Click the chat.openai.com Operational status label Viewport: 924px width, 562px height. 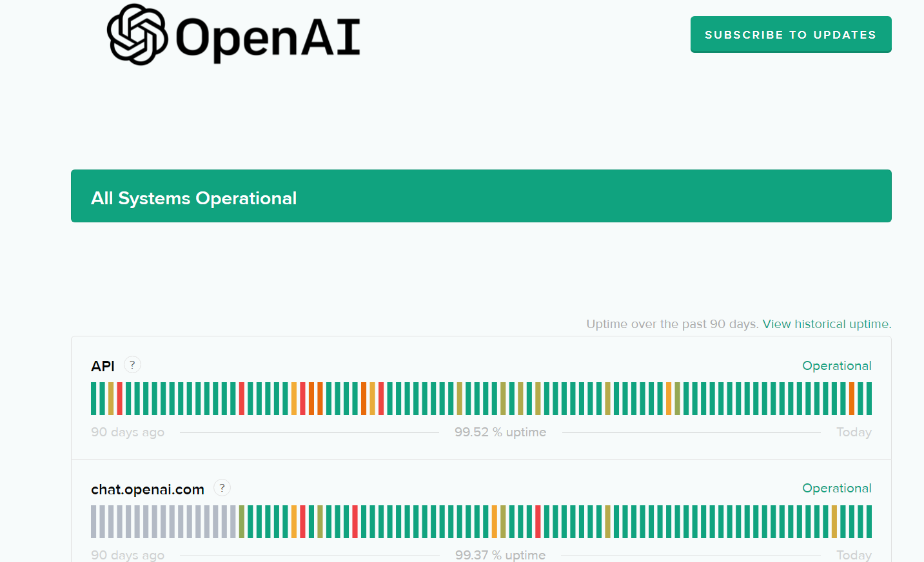point(836,489)
